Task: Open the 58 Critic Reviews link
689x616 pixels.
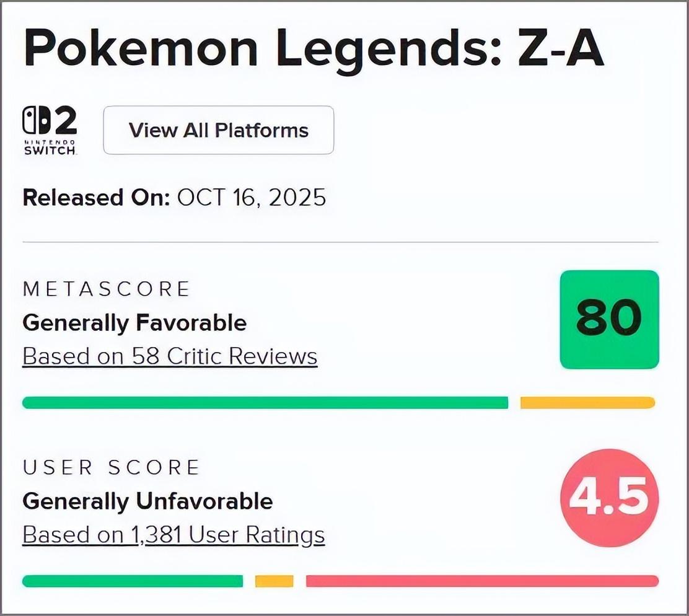Action: (x=170, y=357)
